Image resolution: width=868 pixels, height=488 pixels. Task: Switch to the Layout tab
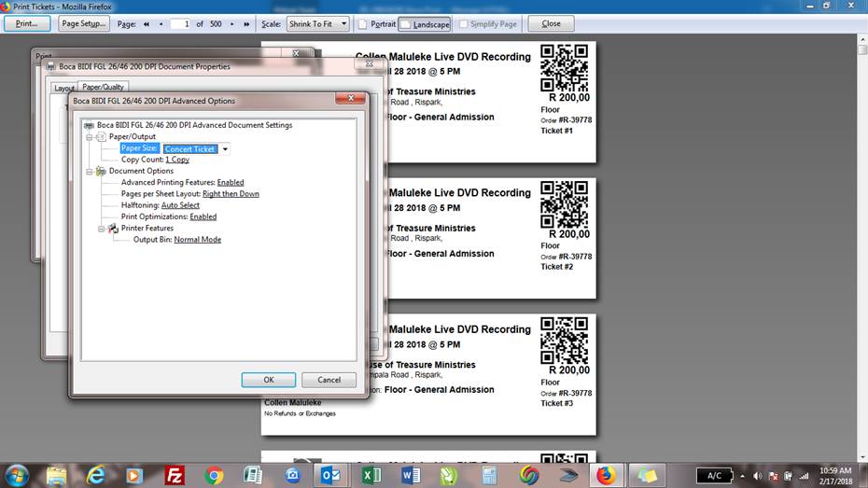point(64,88)
